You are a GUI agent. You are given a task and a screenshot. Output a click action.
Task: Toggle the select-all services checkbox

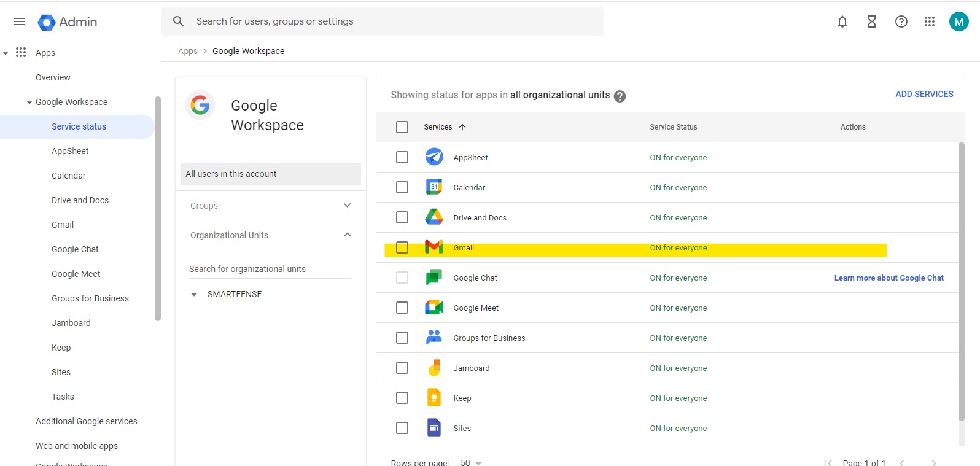point(402,127)
